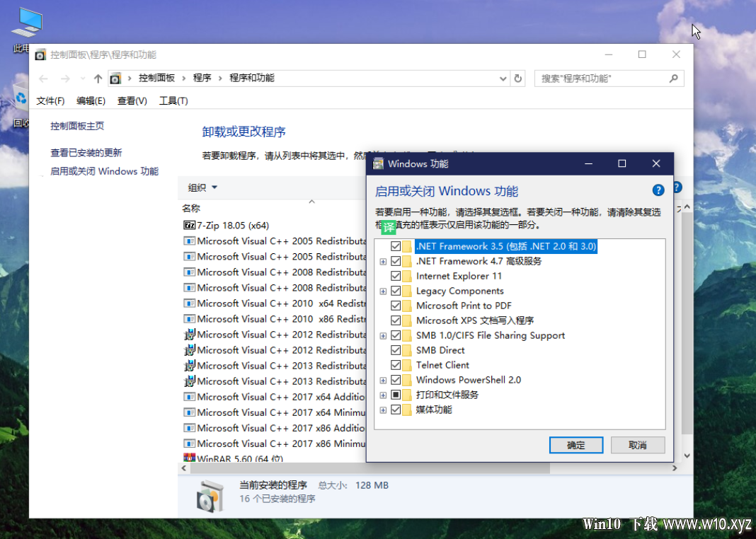Screen dimensions: 756x539
Task: Expand .NET Framework 4.7 高级服务 node
Action: 383,262
